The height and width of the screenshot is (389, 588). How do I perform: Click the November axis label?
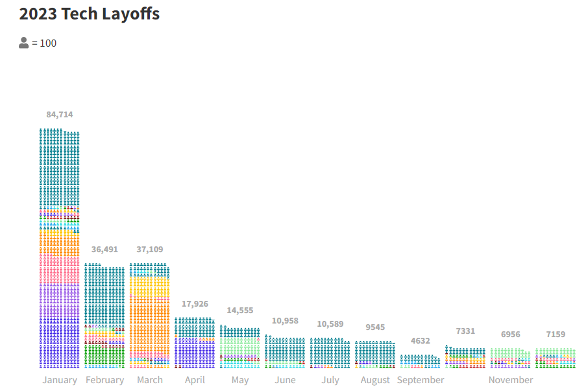click(x=510, y=380)
